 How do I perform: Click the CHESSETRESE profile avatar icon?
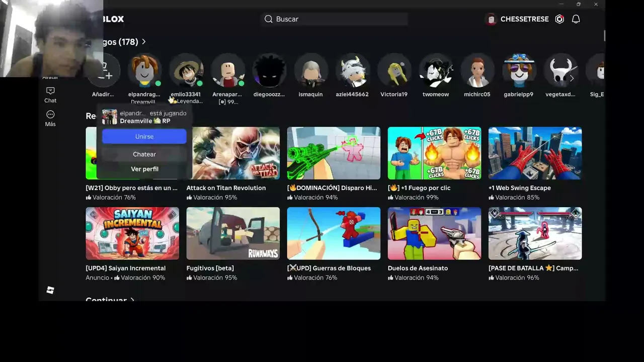click(491, 19)
